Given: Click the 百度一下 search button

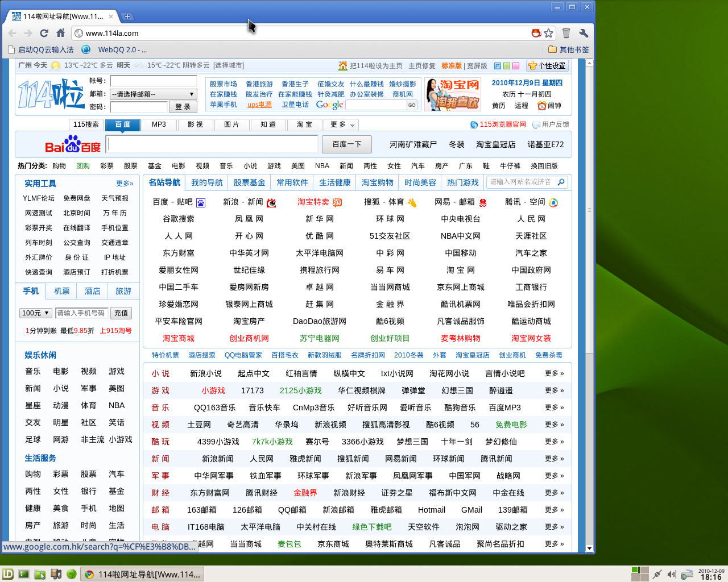Looking at the screenshot, I should pos(346,144).
